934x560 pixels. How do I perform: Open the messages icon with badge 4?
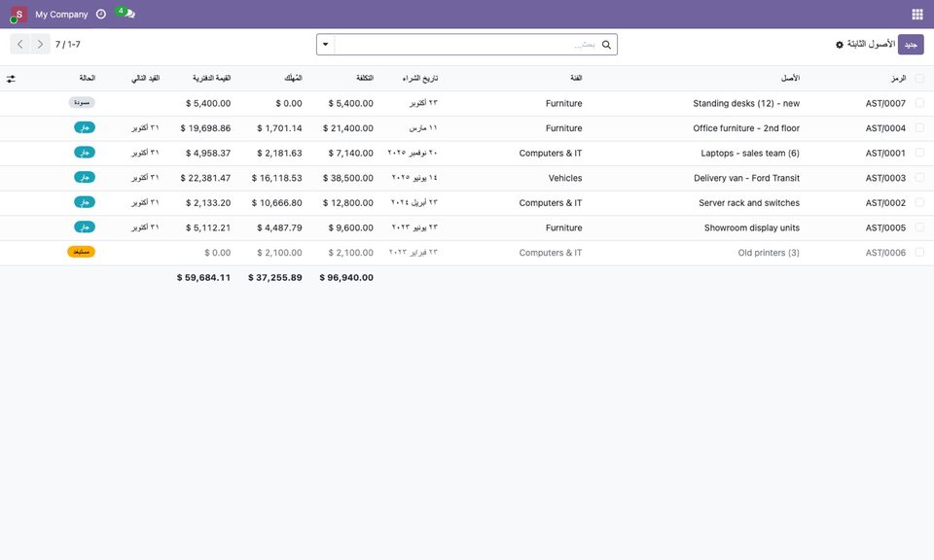click(126, 13)
